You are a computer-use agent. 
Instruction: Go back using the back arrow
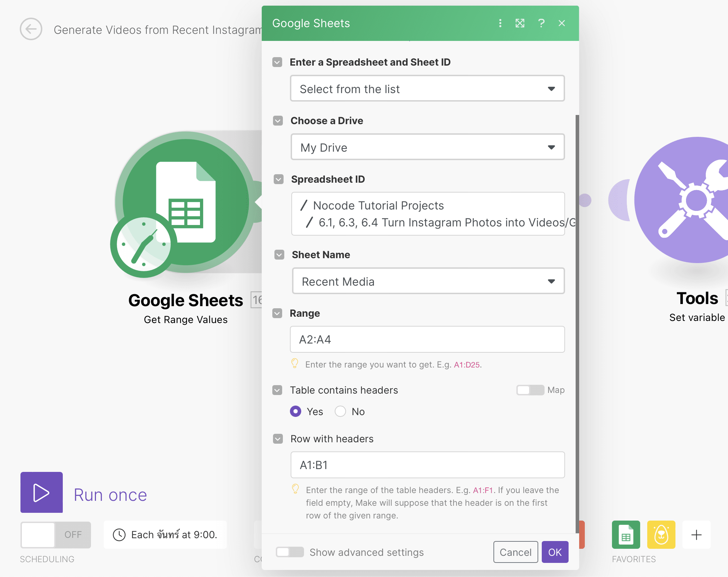coord(31,29)
